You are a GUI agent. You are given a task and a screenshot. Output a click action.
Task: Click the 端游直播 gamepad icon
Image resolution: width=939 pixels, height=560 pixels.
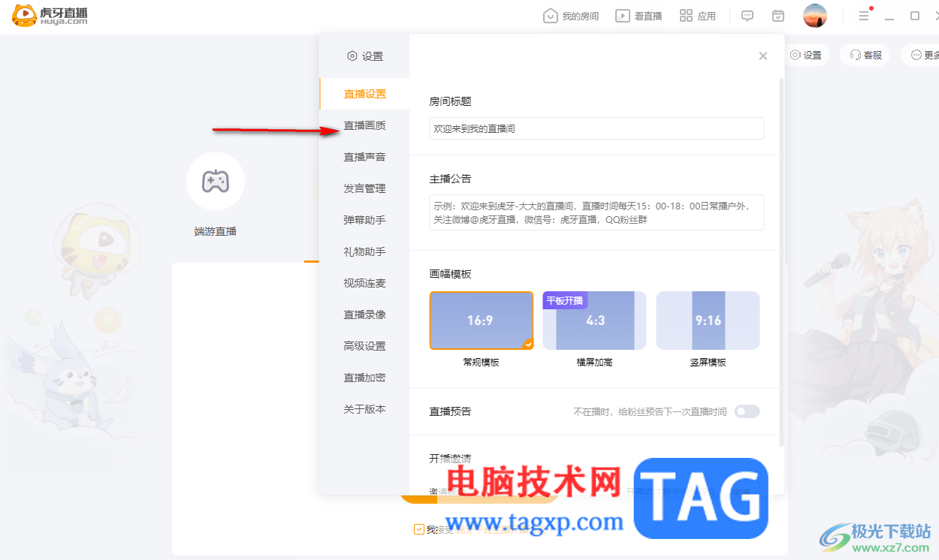pyautogui.click(x=216, y=181)
